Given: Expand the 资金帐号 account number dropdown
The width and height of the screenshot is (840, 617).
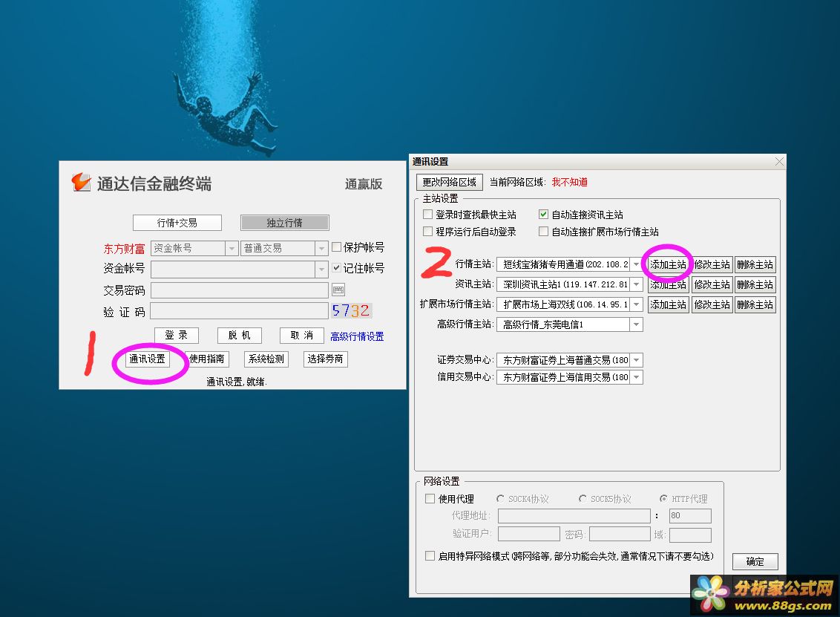Looking at the screenshot, I should [321, 269].
